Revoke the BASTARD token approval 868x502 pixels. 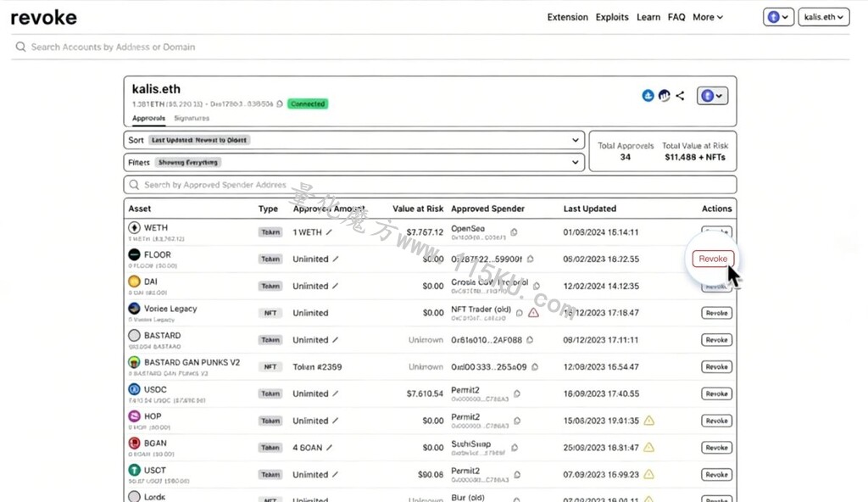click(x=716, y=340)
